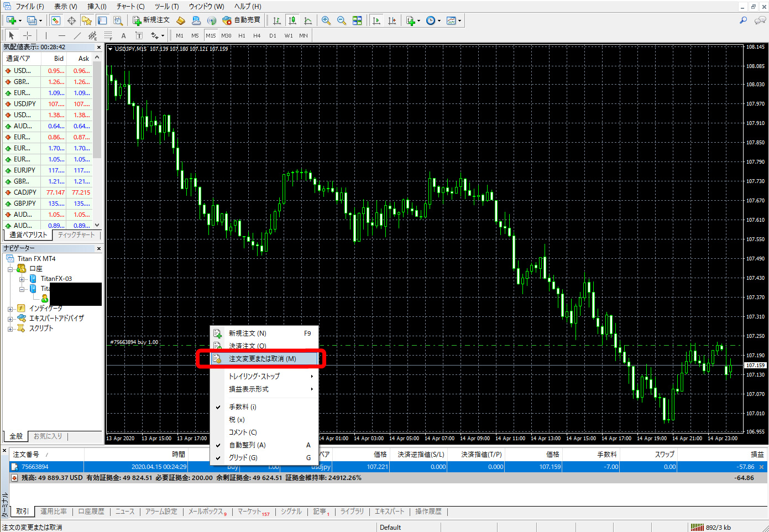Tile chart windows icon
769x532 pixels.
click(x=357, y=20)
